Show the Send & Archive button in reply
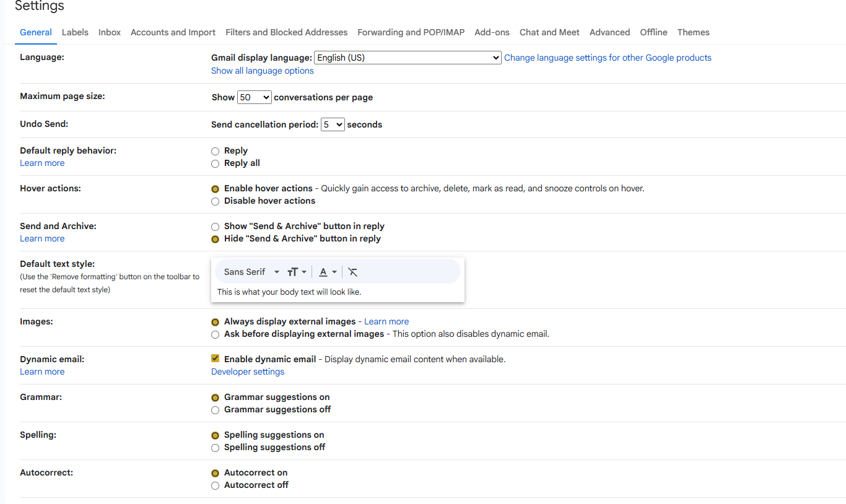 pos(215,227)
